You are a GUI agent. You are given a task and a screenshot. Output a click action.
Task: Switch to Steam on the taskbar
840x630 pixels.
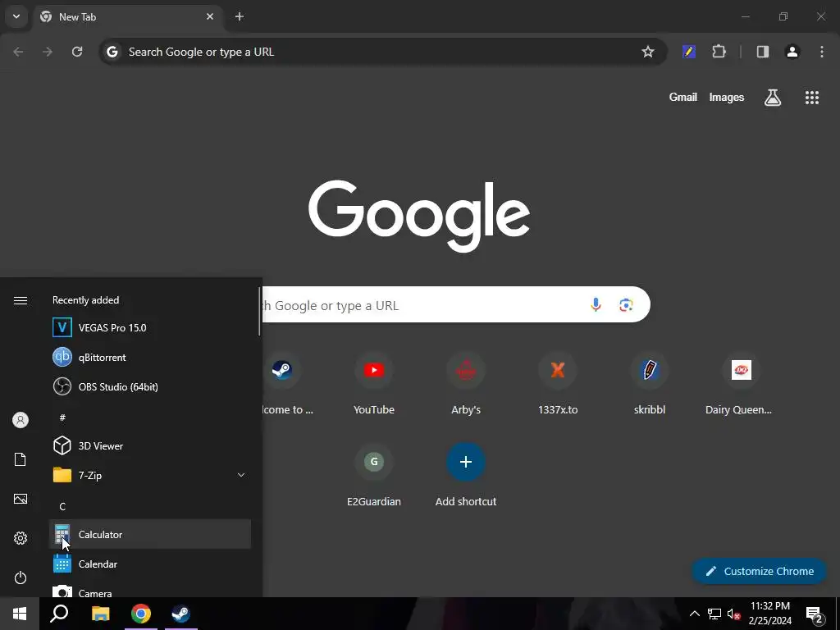point(181,614)
